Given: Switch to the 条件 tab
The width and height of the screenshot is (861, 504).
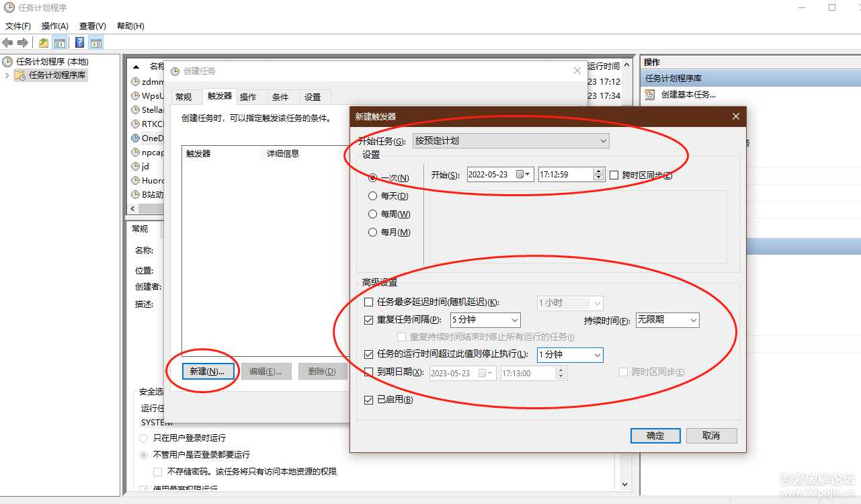Looking at the screenshot, I should (282, 96).
